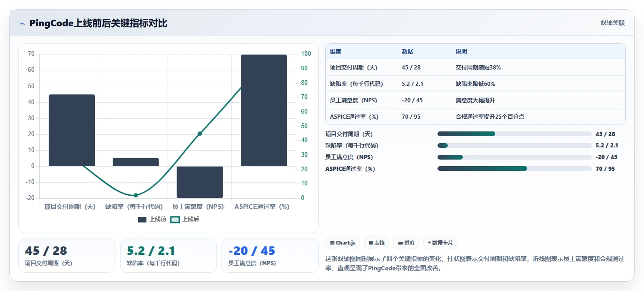Click the tall ASPICE通过率 bar in chart
Image resolution: width=644 pixels, height=291 pixels.
(x=264, y=110)
